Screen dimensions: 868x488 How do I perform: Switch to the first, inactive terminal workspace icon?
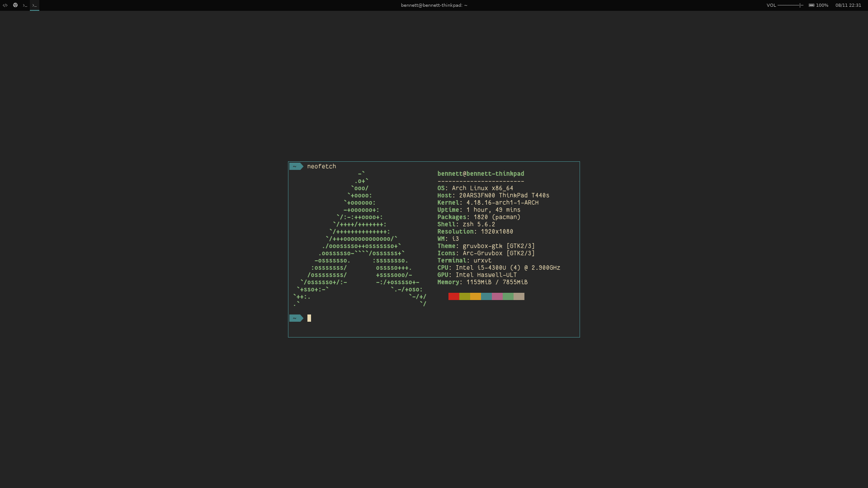pos(25,5)
